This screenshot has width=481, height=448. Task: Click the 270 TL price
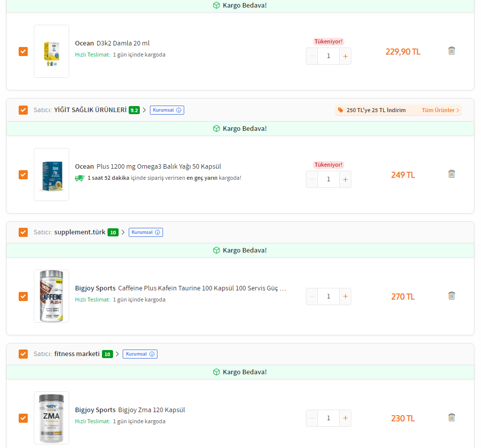(403, 296)
